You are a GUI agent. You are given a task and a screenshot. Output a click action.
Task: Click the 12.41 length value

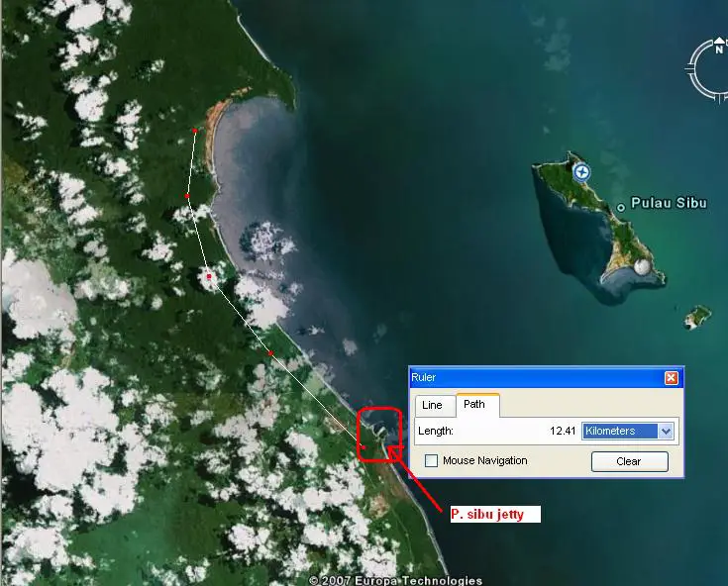[x=563, y=431]
